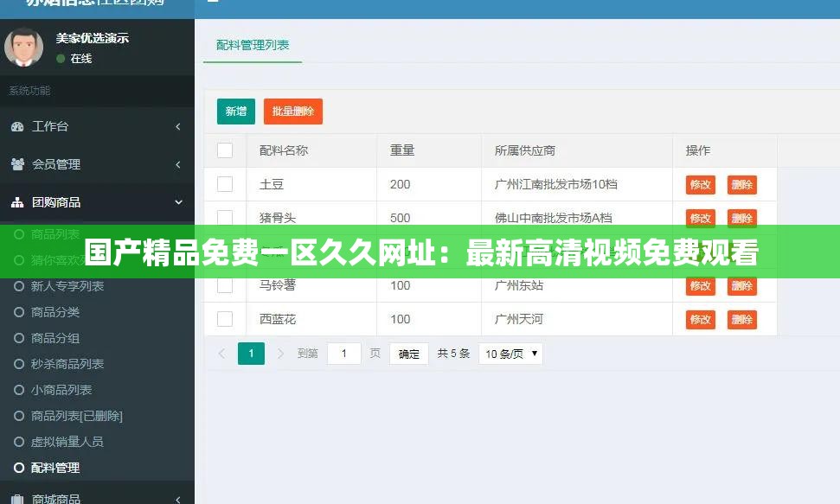Click 批量删除 to bulk delete
The image size is (840, 504).
292,112
